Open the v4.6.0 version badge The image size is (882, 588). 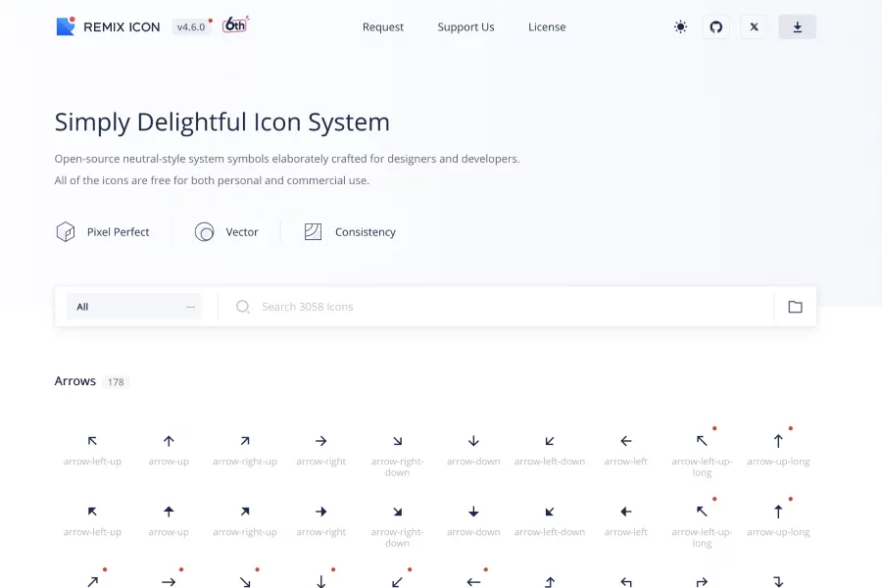190,27
